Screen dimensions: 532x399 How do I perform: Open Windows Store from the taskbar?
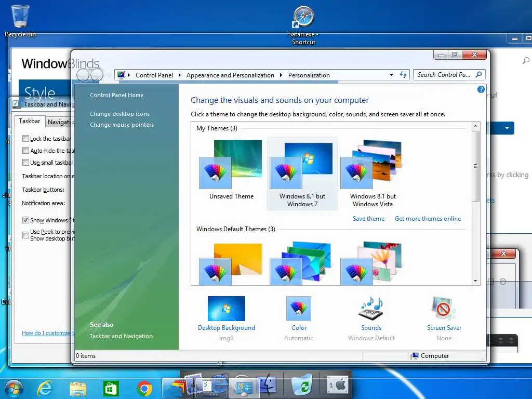[111, 389]
